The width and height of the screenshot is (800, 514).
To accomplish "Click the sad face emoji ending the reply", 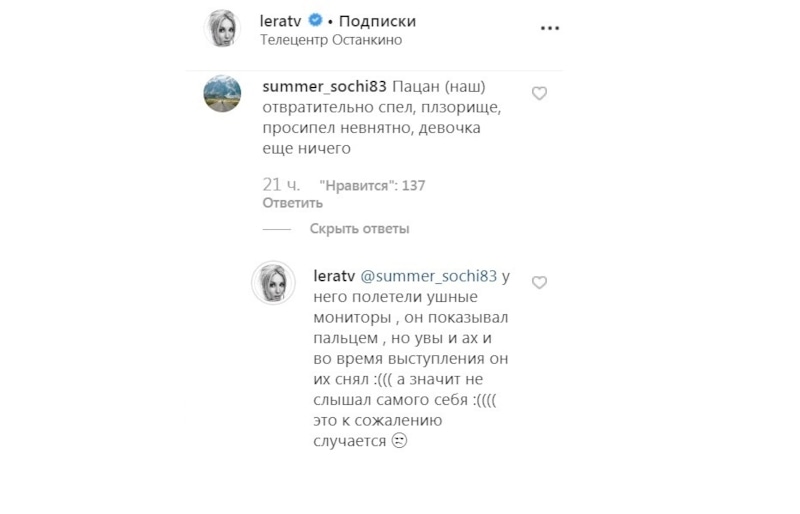I will [x=398, y=441].
